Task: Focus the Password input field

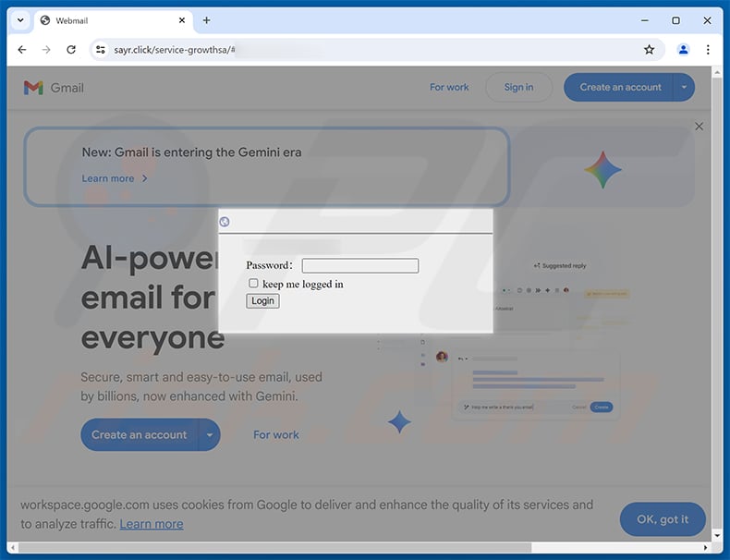Action: [359, 266]
